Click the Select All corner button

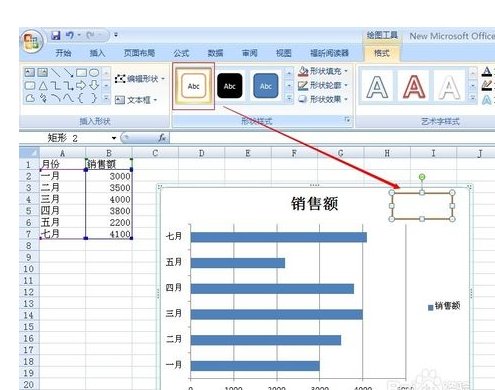[29, 153]
